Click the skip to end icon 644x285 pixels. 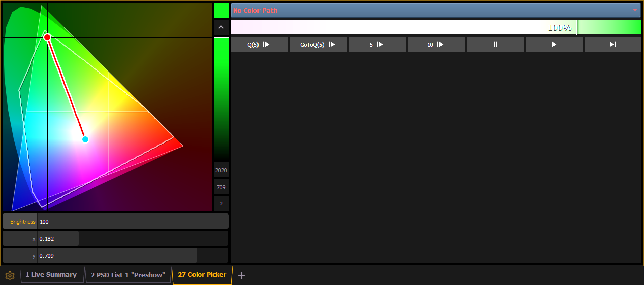[x=612, y=44]
